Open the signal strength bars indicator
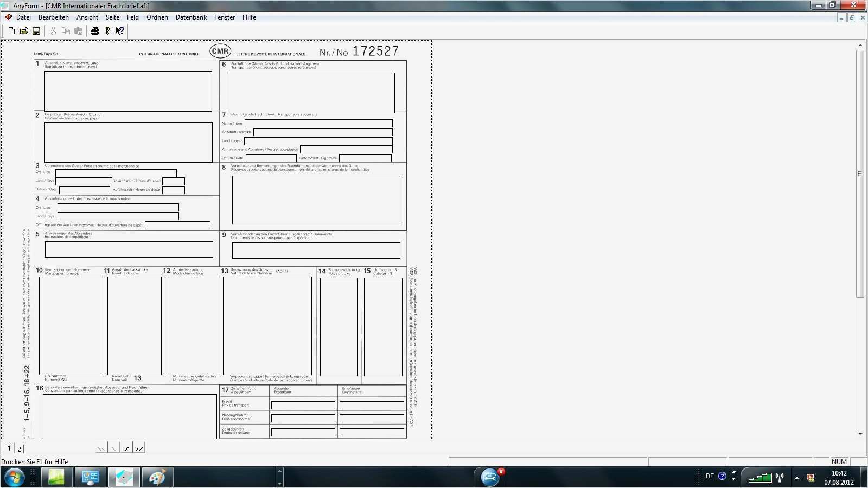868x488 pixels. point(760,477)
